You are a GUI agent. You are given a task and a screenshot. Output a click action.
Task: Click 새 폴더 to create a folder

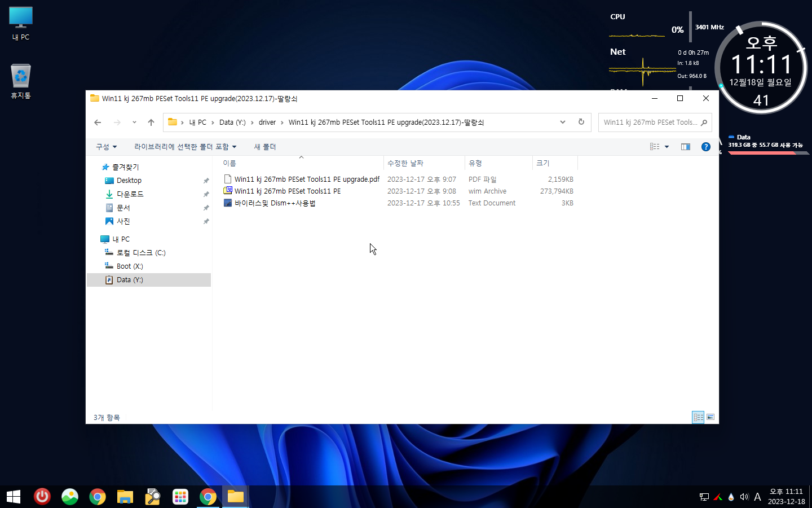[264, 147]
